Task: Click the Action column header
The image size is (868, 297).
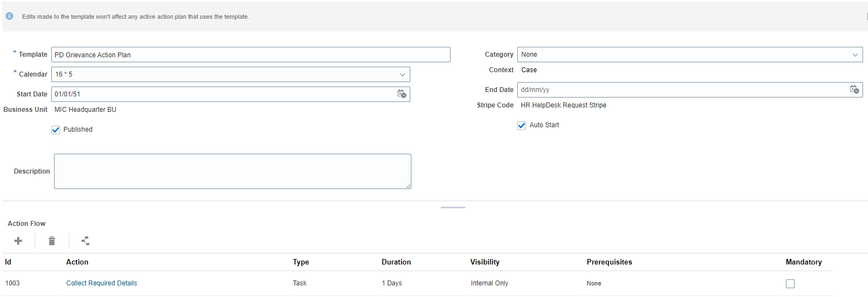Action: 77,262
